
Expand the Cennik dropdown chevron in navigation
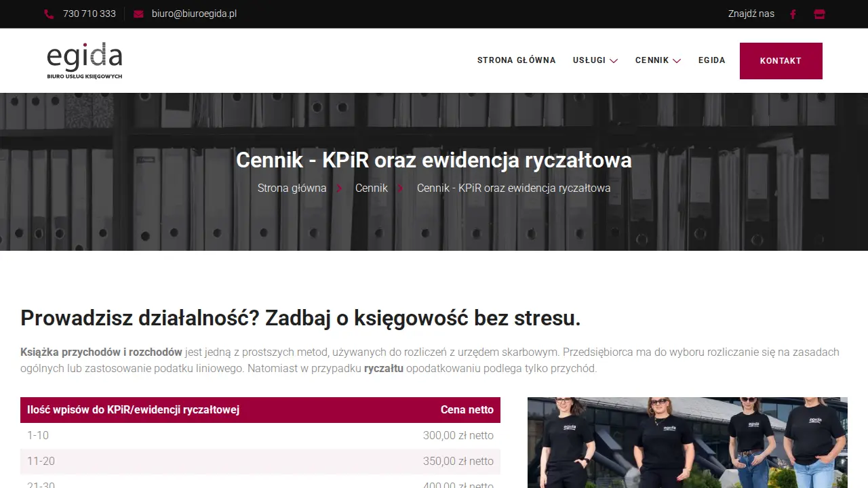tap(677, 61)
